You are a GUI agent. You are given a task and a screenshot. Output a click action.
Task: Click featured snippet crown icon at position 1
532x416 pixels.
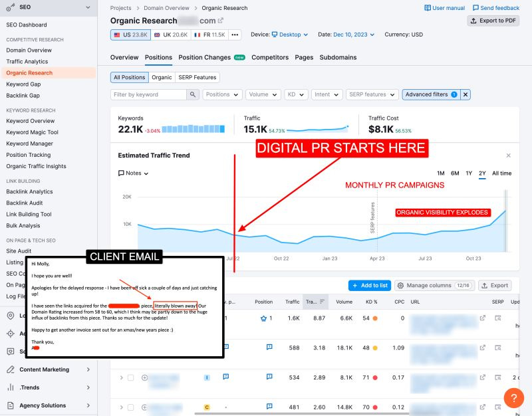[263, 318]
